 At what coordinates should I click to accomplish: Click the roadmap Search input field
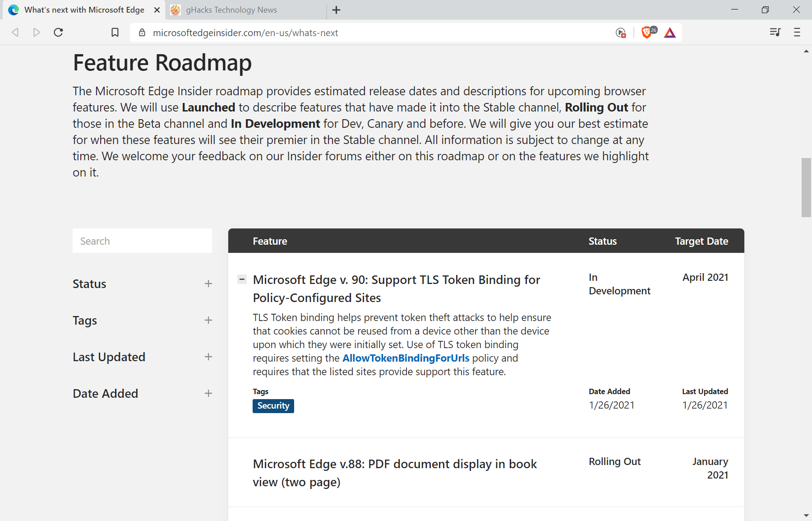142,241
